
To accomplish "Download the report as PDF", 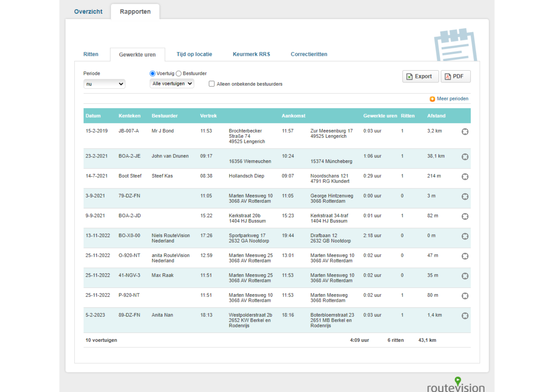I will click(455, 76).
